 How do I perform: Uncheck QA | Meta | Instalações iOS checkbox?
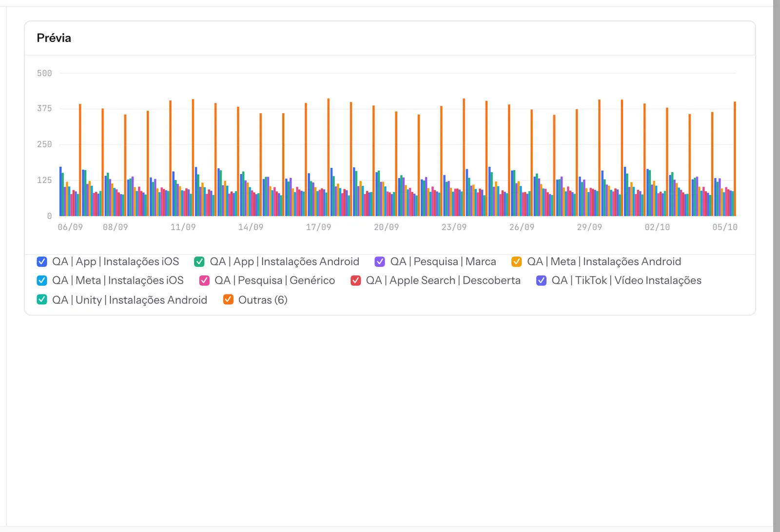tap(42, 280)
